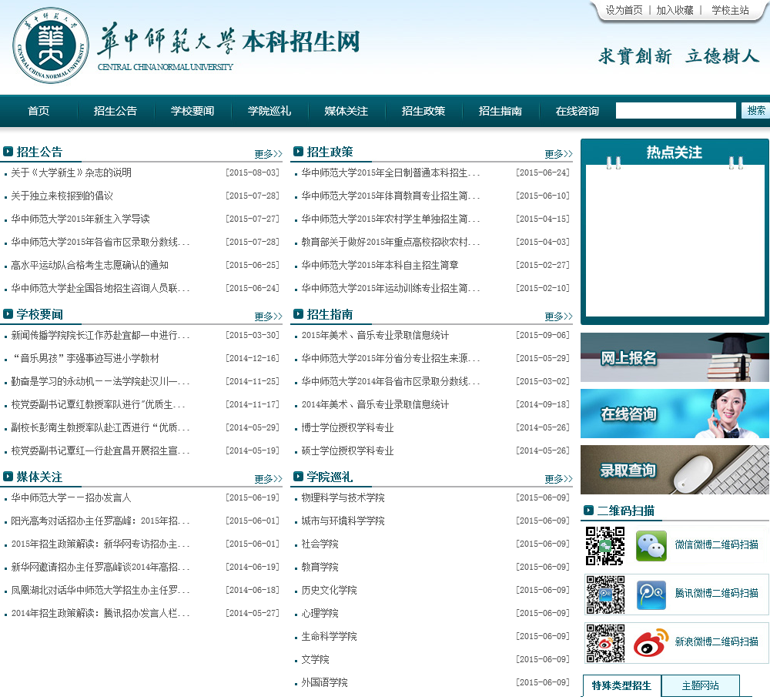Viewport: 770px width, 700px height.
Task: Select 学院巡礼 navigation menu item
Action: coord(269,111)
